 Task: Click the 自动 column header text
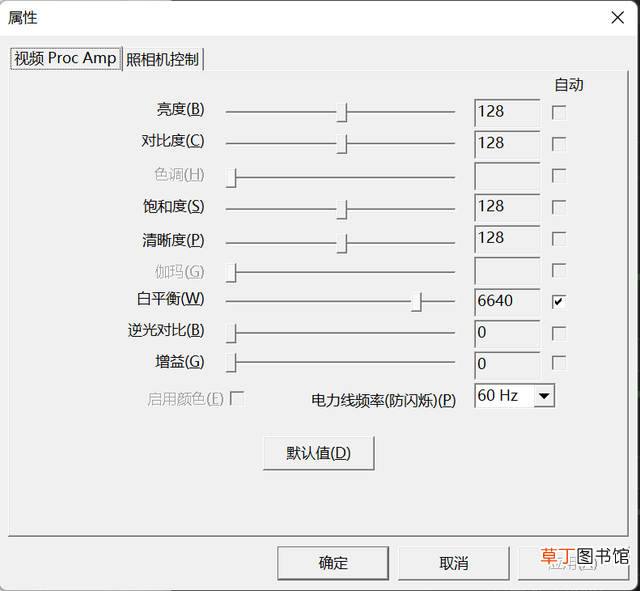tap(569, 85)
